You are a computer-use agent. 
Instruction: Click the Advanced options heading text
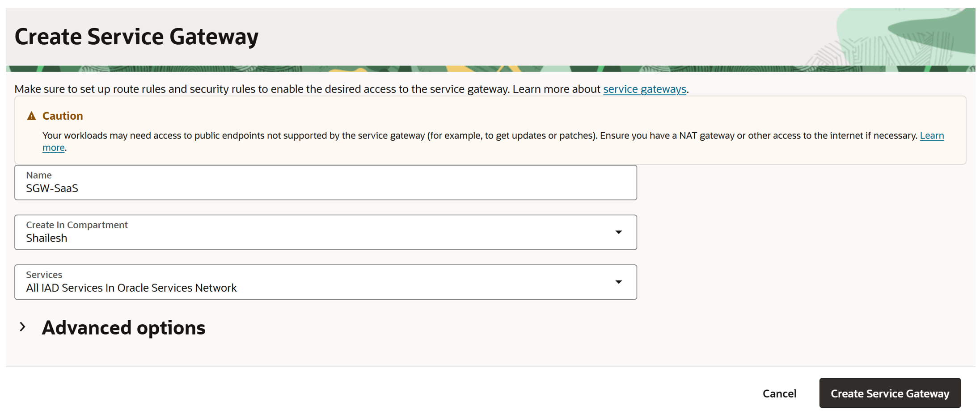[x=123, y=327]
